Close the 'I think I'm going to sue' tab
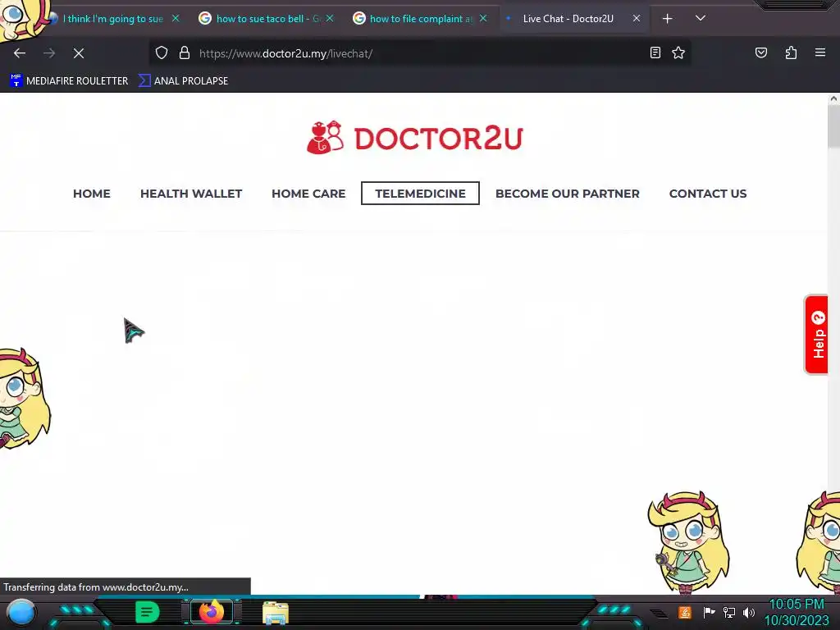This screenshot has height=630, width=840. 176,18
